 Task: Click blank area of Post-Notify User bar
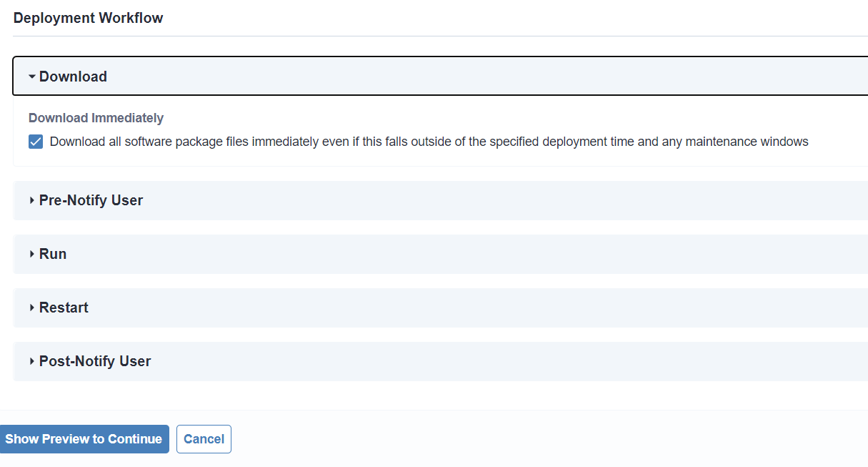(x=500, y=362)
